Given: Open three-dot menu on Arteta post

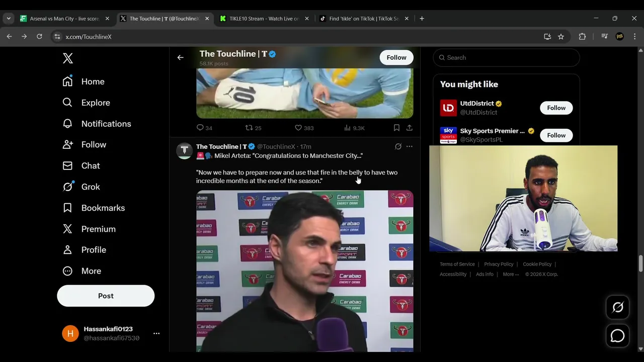Looking at the screenshot, I should 410,146.
